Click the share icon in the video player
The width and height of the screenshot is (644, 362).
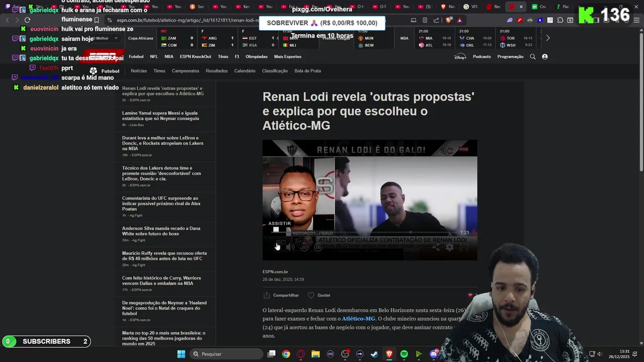[x=436, y=247]
